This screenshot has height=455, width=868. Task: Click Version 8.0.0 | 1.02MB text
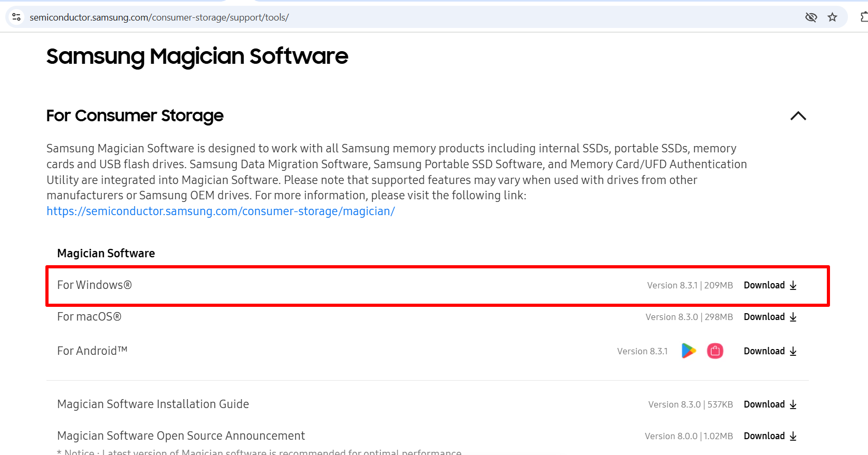point(689,436)
